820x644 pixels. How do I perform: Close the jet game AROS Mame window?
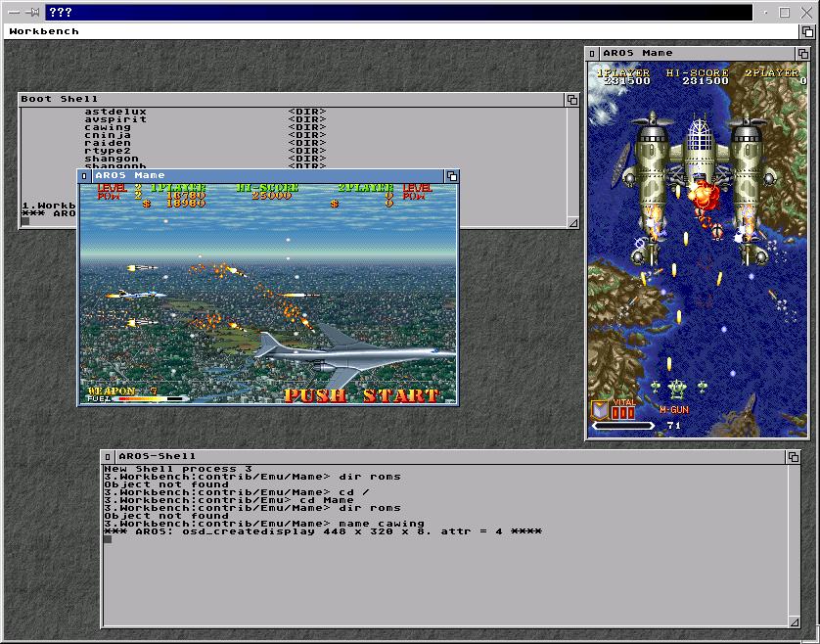click(84, 176)
